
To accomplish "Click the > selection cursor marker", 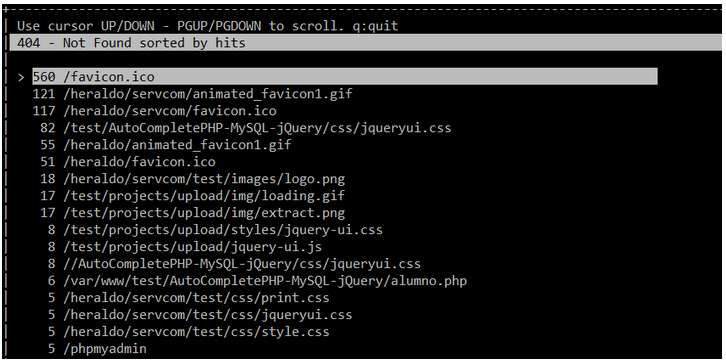I will [x=21, y=77].
